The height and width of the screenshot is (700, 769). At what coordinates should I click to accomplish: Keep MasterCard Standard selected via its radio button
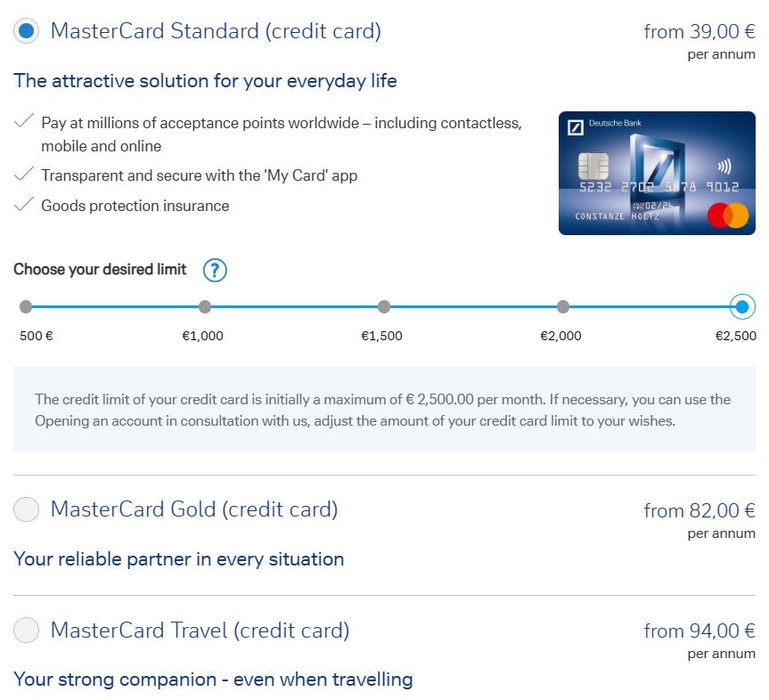tap(26, 29)
